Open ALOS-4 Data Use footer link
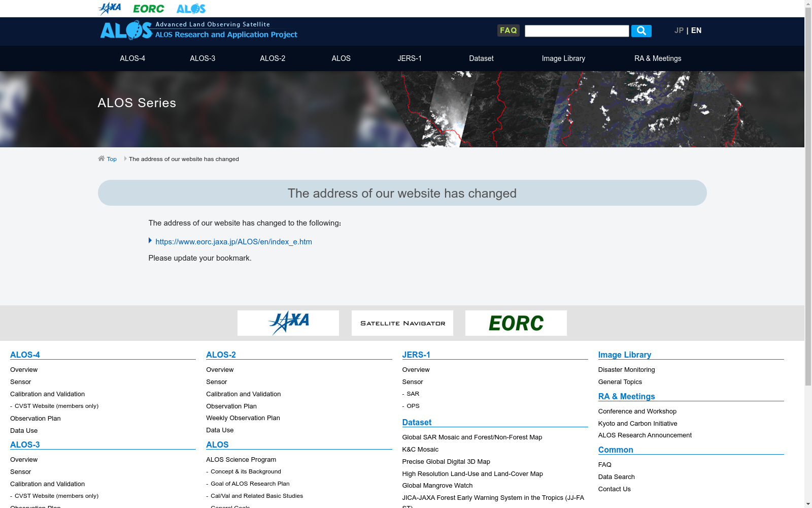This screenshot has width=812, height=508. tap(24, 430)
